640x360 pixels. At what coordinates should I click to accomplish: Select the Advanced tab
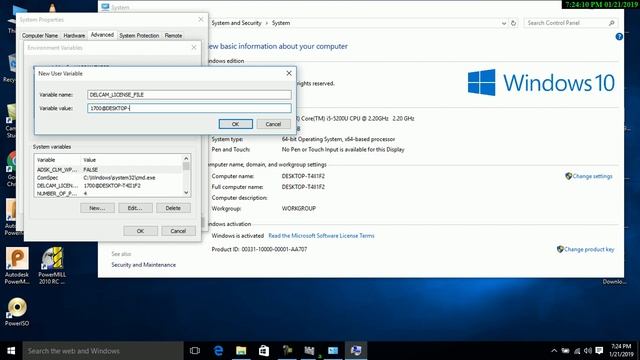tap(102, 35)
